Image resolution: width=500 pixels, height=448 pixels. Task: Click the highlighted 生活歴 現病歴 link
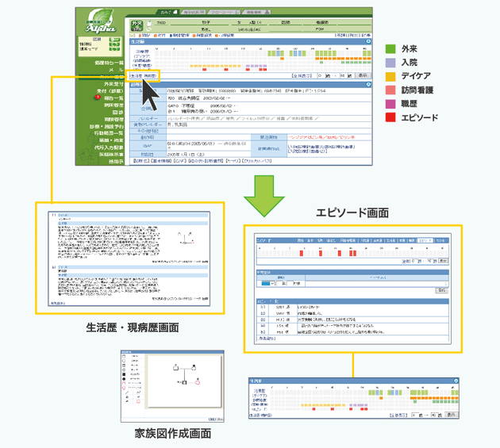(x=141, y=76)
